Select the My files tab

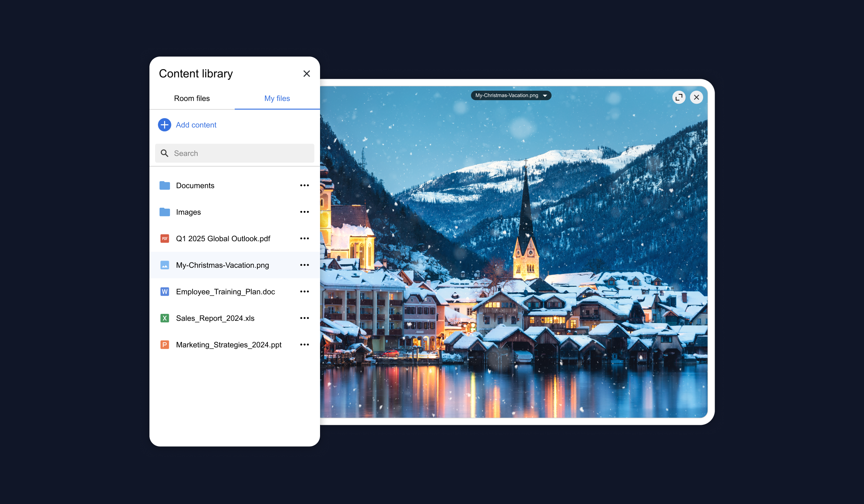277,98
